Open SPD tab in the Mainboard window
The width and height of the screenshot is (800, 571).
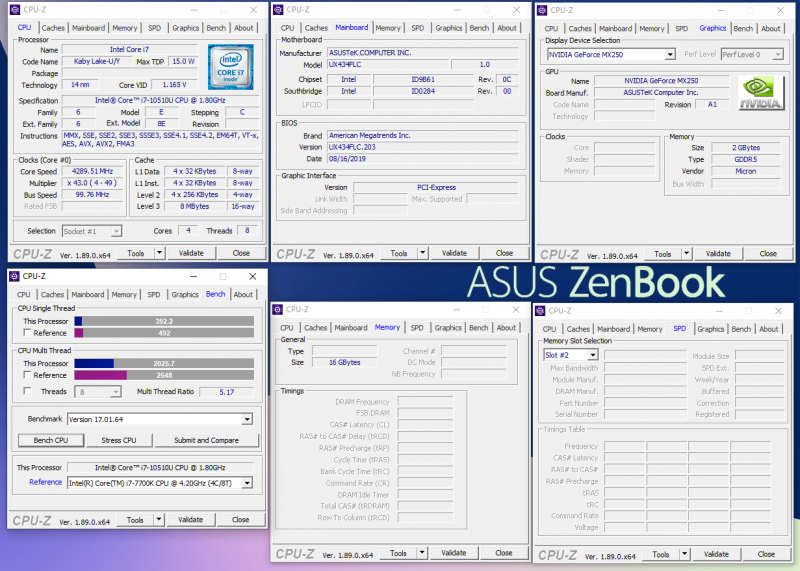(417, 28)
